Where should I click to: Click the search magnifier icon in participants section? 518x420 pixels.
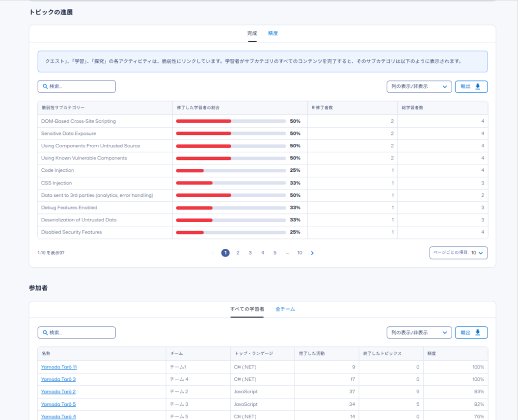45,333
